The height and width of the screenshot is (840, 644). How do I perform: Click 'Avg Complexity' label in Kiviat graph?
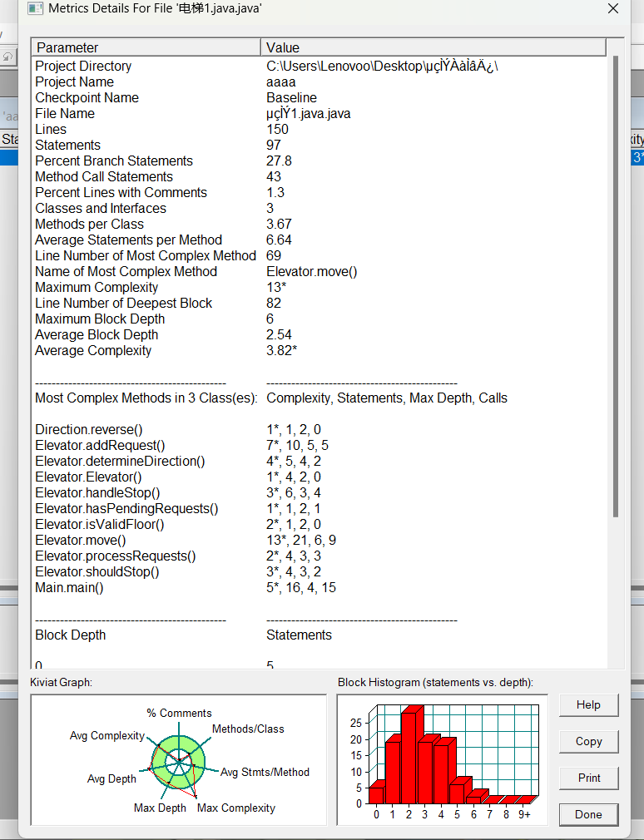click(x=107, y=735)
